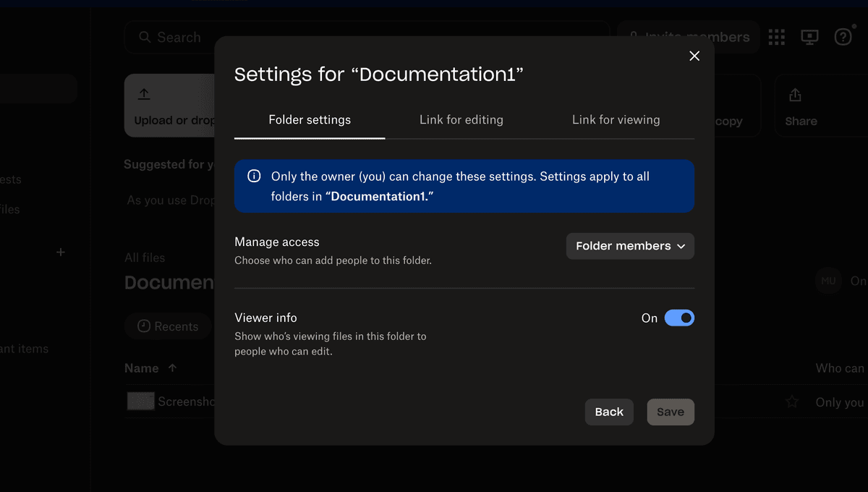Viewport: 868px width, 492px height.
Task: Star the Screenshot file row
Action: pyautogui.click(x=792, y=402)
